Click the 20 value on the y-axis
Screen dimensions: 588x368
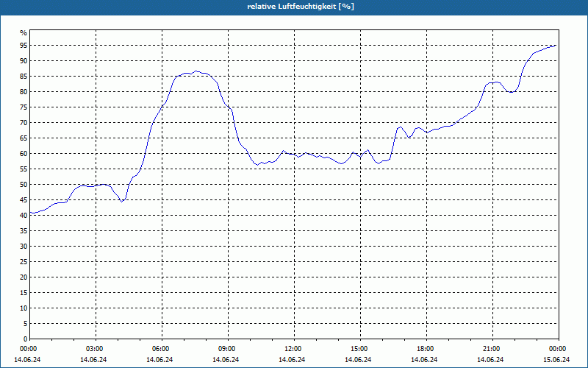point(24,277)
